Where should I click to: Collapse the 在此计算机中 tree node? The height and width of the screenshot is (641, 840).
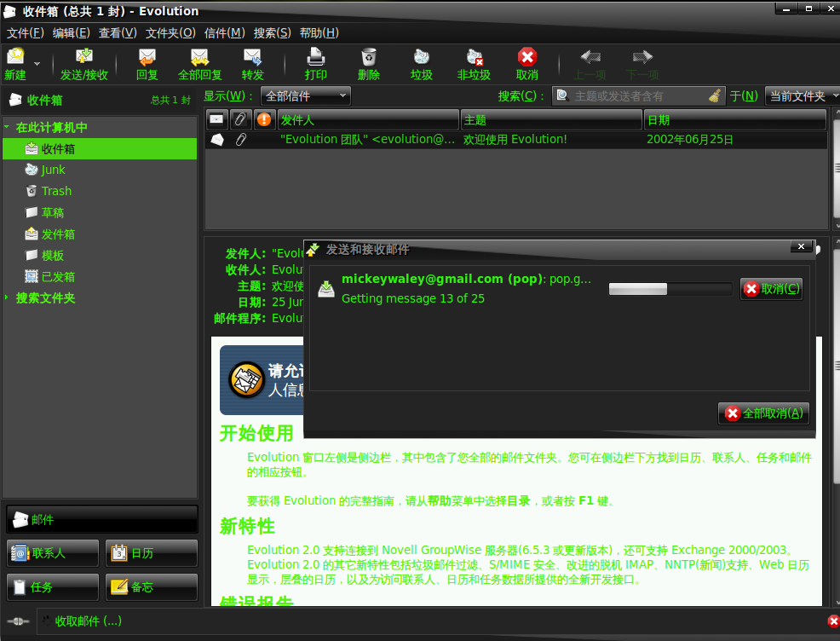point(7,127)
